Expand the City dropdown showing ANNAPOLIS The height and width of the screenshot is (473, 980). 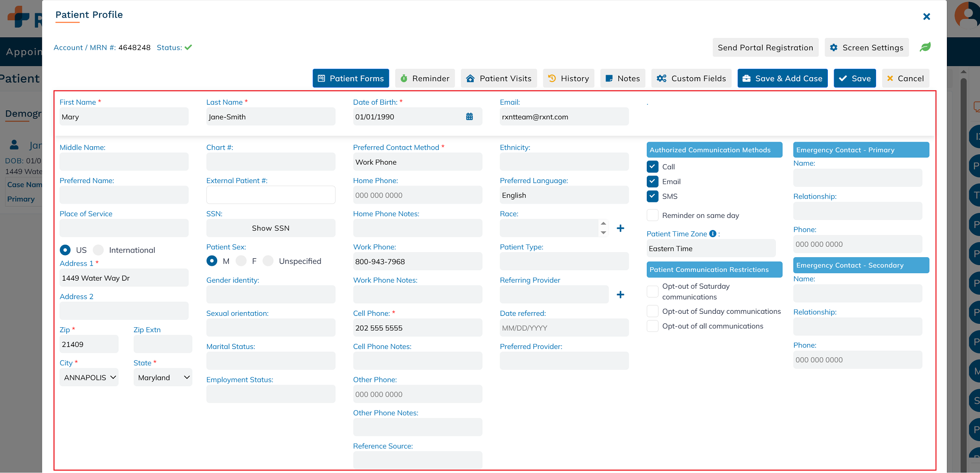coord(89,377)
